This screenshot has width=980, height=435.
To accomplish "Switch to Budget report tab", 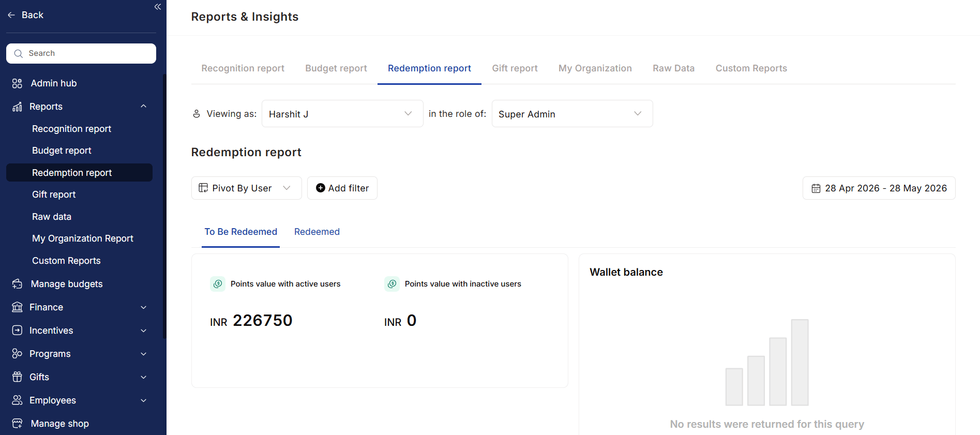I will (x=336, y=68).
